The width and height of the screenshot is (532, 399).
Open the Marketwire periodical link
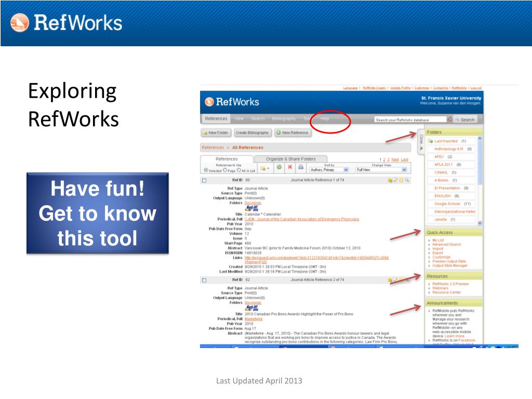(254, 319)
